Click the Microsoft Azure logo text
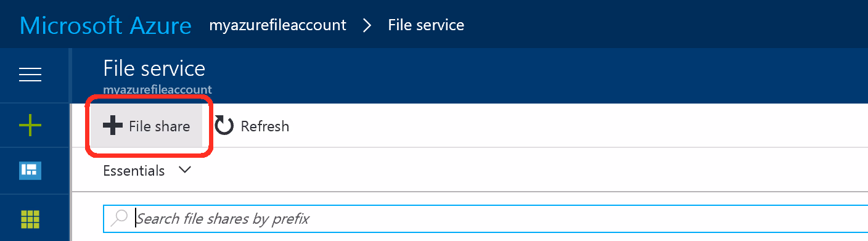This screenshot has height=241, width=868. (x=106, y=25)
